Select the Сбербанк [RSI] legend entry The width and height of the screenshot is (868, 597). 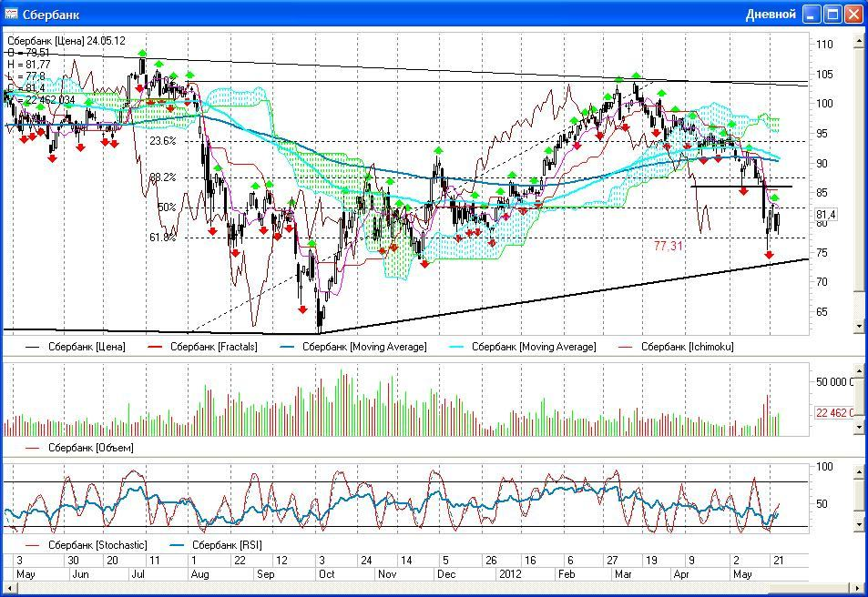tap(216, 545)
